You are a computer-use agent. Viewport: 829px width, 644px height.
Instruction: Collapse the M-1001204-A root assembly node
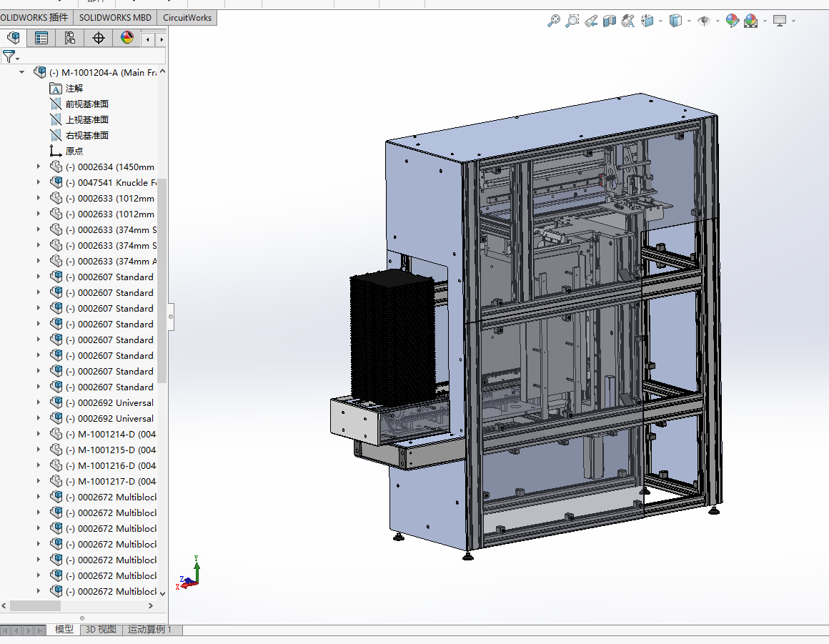(21, 72)
